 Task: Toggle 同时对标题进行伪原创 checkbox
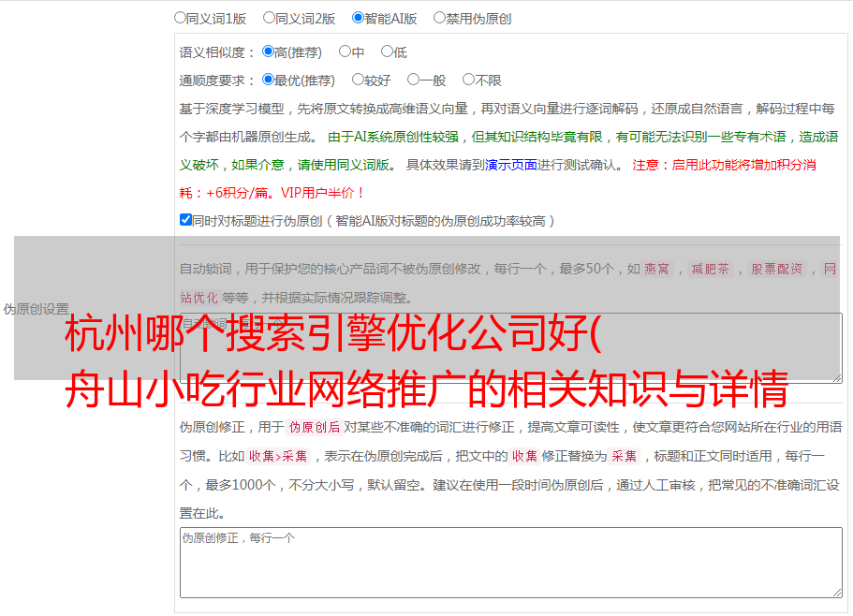coord(185,220)
